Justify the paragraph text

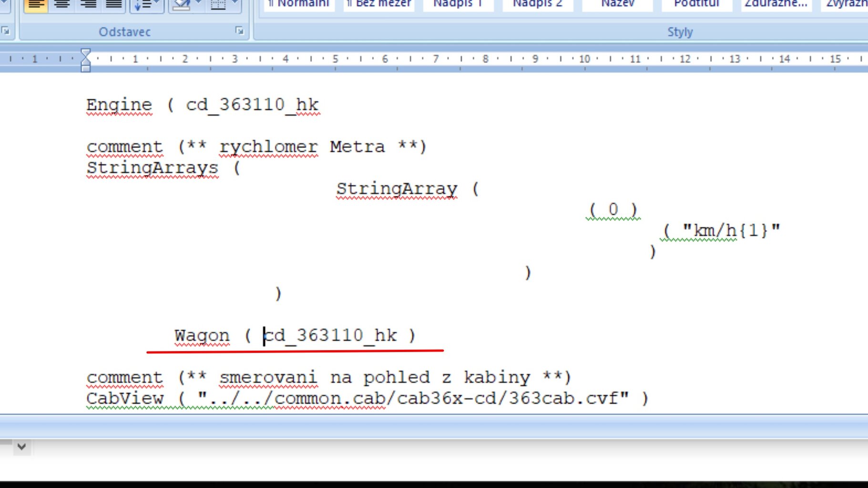click(113, 4)
